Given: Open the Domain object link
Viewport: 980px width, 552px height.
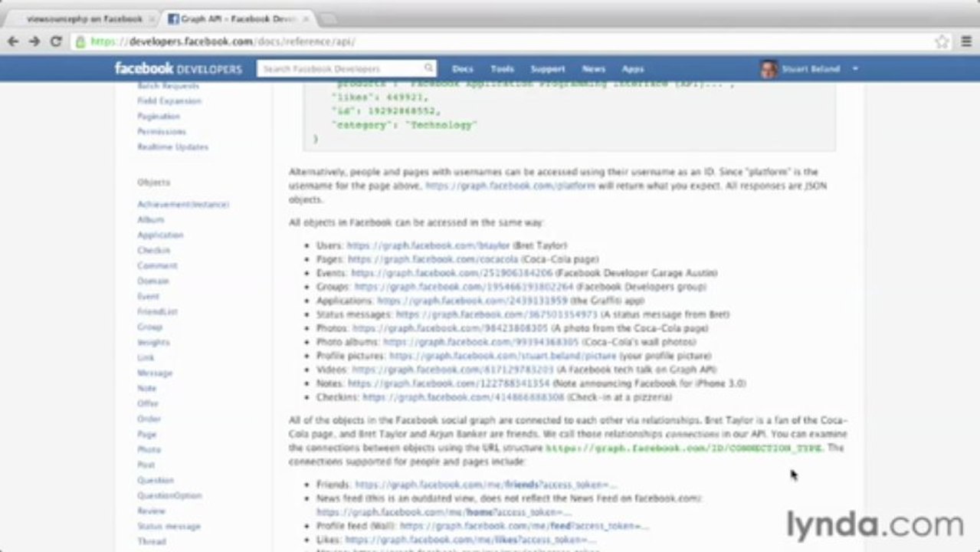Looking at the screenshot, I should (153, 281).
